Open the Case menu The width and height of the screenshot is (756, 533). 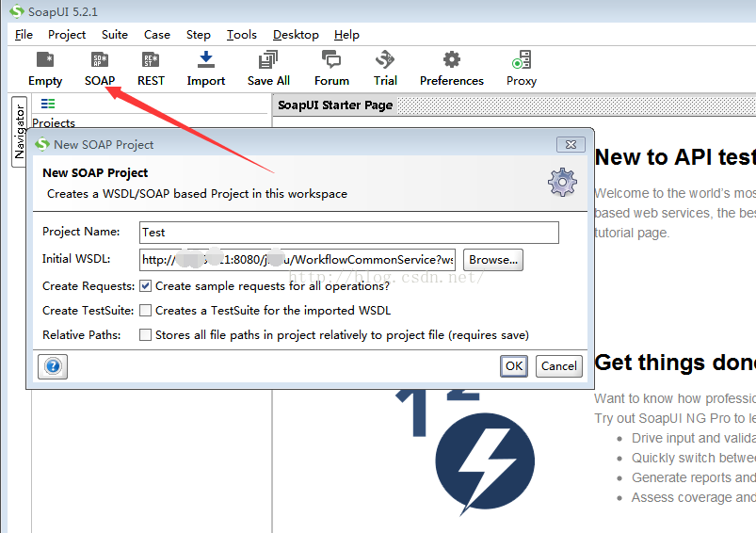[156, 35]
